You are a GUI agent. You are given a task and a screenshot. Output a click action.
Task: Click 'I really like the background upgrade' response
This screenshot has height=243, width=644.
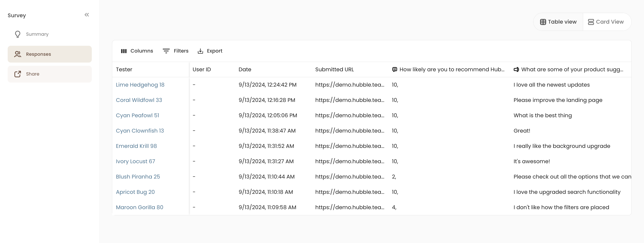562,146
